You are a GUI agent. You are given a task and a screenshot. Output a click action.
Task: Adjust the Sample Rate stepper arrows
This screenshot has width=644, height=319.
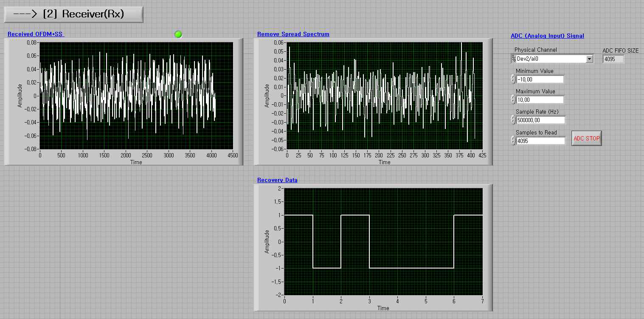pos(513,120)
